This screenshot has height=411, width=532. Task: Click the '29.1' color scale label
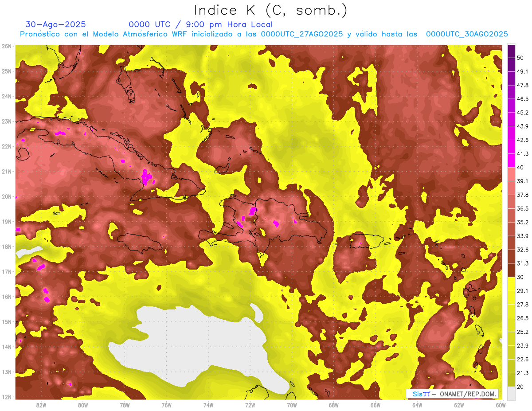click(x=522, y=290)
